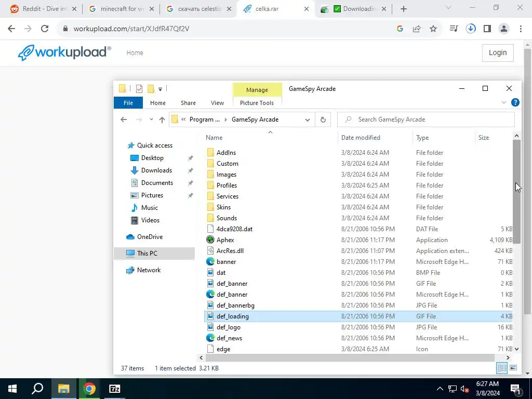Click the Home link on workupload
The height and width of the screenshot is (399, 532).
(135, 52)
